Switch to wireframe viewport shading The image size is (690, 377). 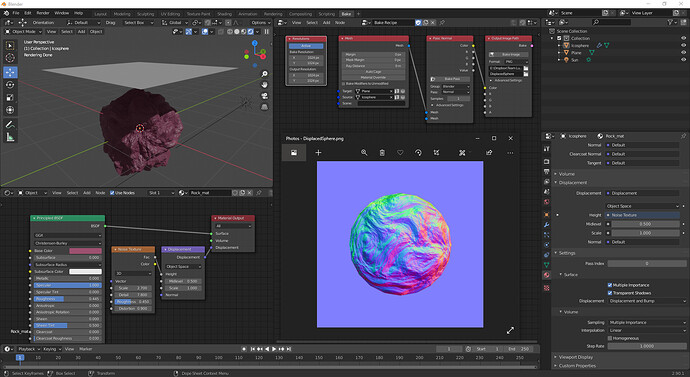230,32
